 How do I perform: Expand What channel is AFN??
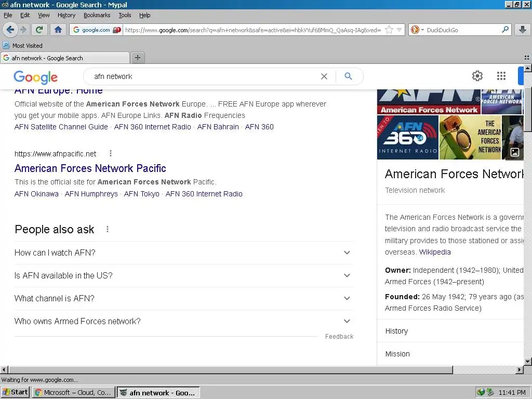tap(183, 298)
